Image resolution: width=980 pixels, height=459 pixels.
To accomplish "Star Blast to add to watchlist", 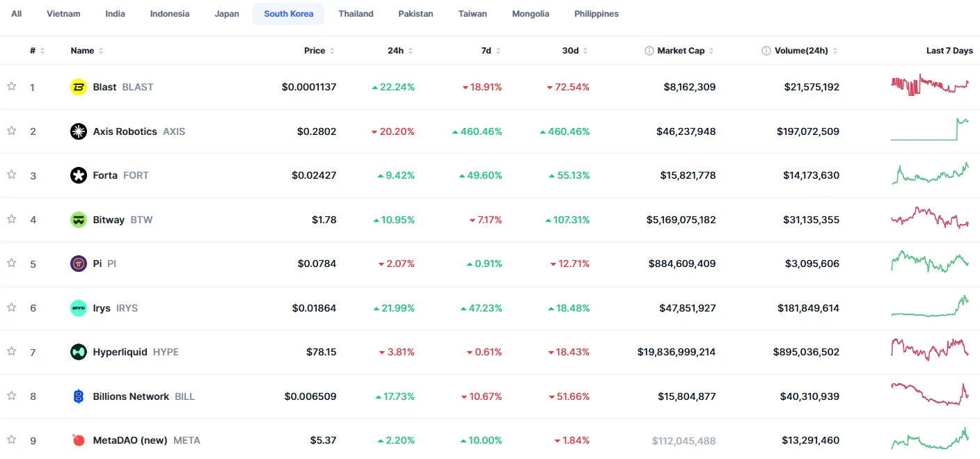I will coord(11,86).
